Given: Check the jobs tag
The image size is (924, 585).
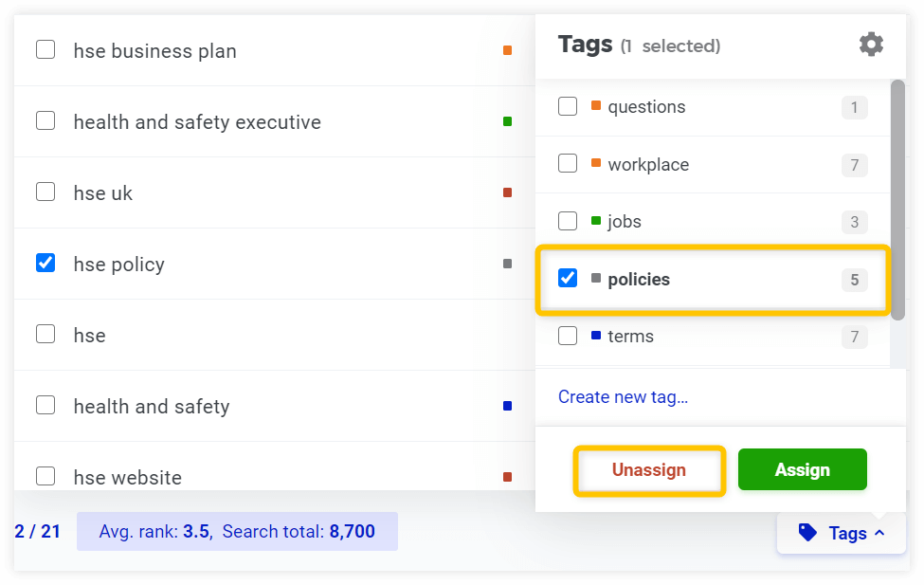Looking at the screenshot, I should click(x=567, y=220).
